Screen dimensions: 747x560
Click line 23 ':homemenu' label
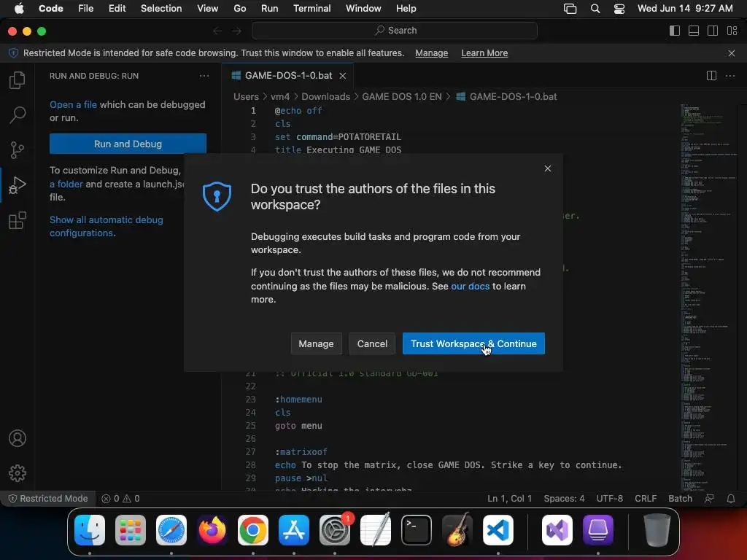coord(298,400)
